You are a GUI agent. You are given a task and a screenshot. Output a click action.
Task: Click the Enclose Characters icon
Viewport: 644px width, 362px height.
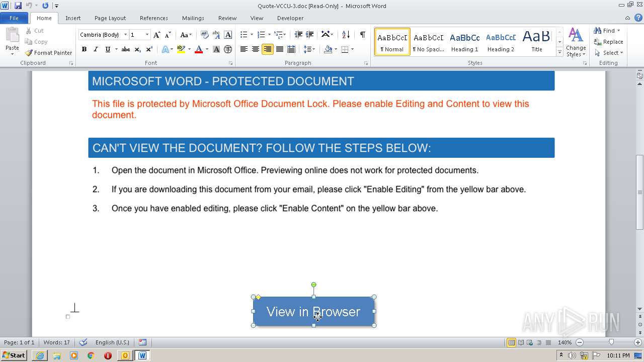pyautogui.click(x=228, y=49)
